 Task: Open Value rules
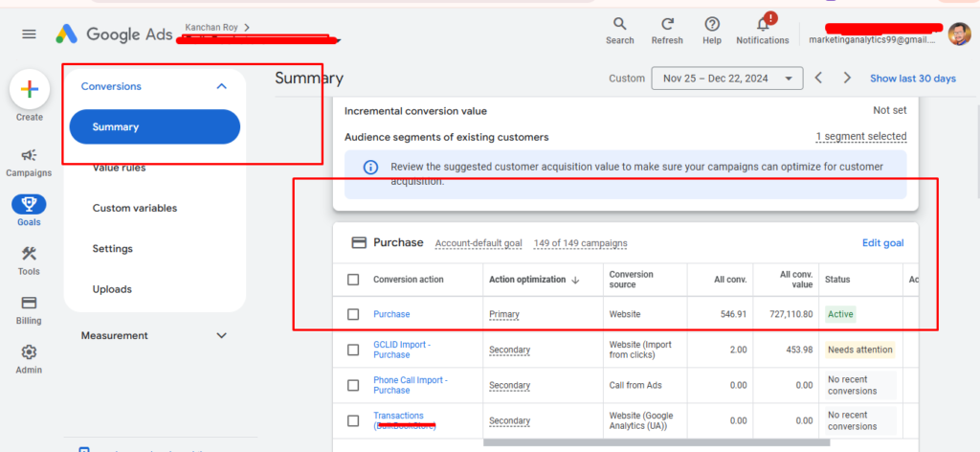tap(119, 168)
